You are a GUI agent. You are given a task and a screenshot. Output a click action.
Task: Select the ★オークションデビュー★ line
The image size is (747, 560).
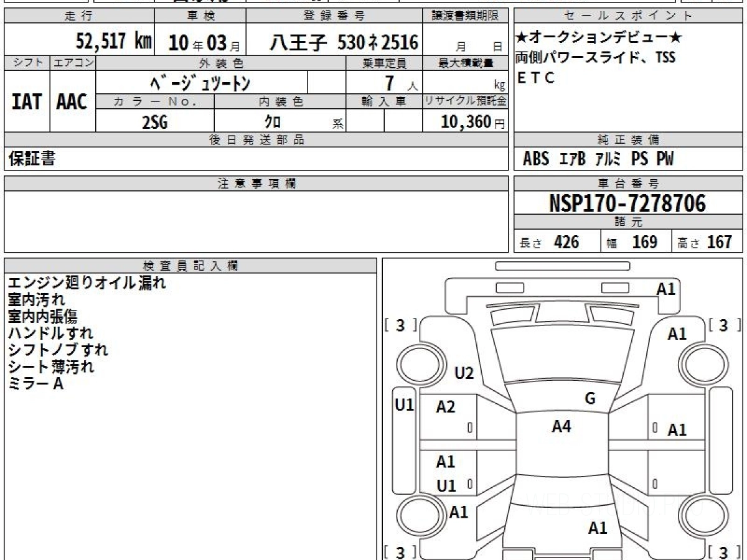(x=599, y=38)
